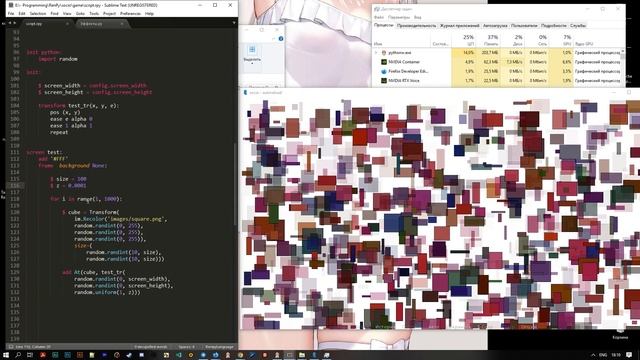Select the NVIDIA RTX Voice process name
This screenshot has height=360, width=640.
(403, 81)
